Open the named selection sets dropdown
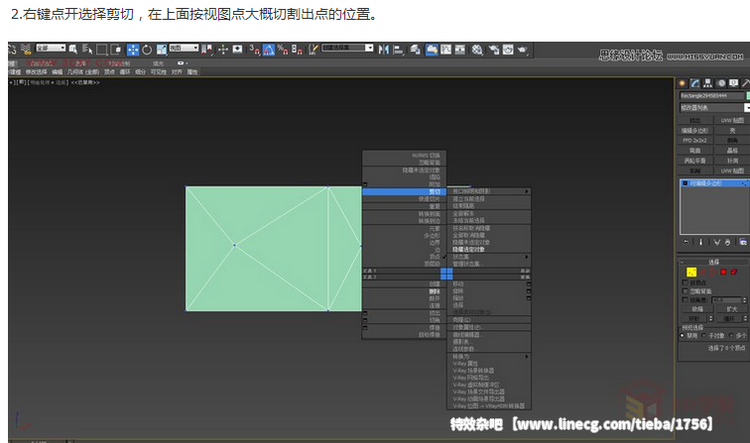The height and width of the screenshot is (443, 750). pyautogui.click(x=347, y=48)
